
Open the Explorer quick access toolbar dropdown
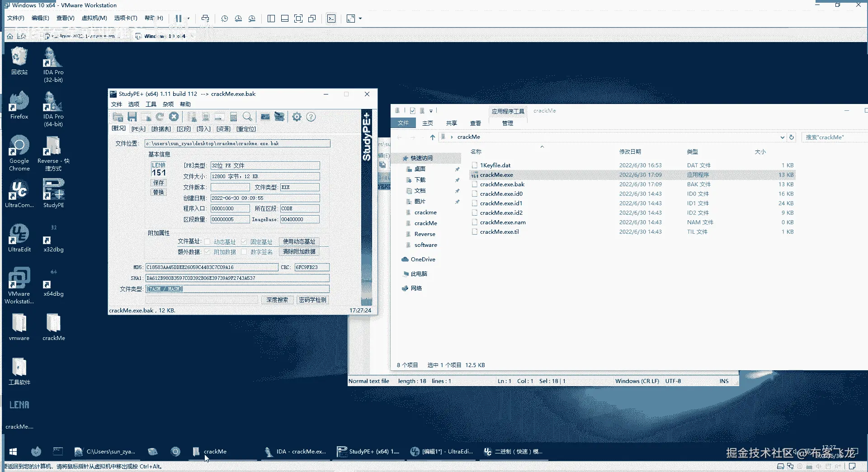tap(431, 111)
